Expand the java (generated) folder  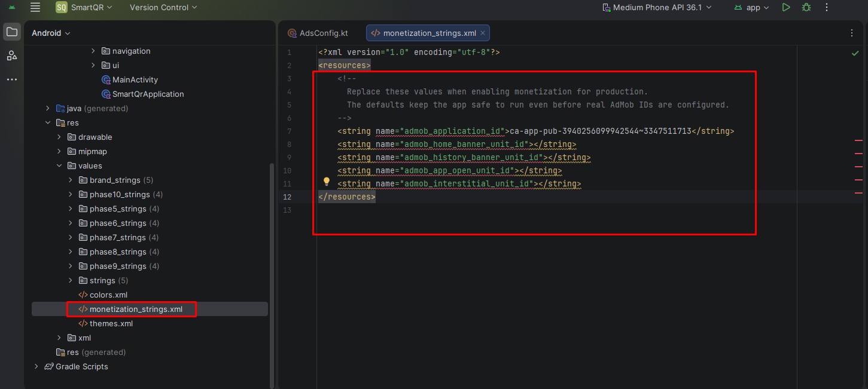pyautogui.click(x=48, y=108)
